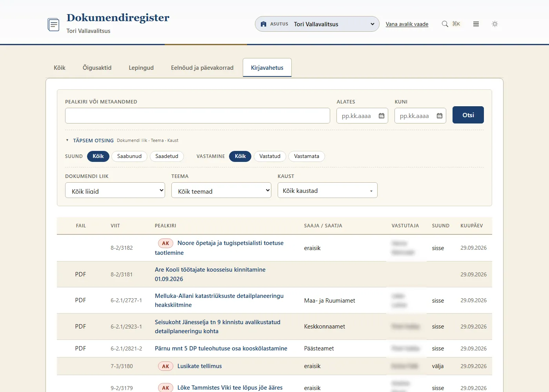The image size is (549, 392).
Task: Open PDF file for row 6-2.1/2727-1
Action: click(x=80, y=300)
